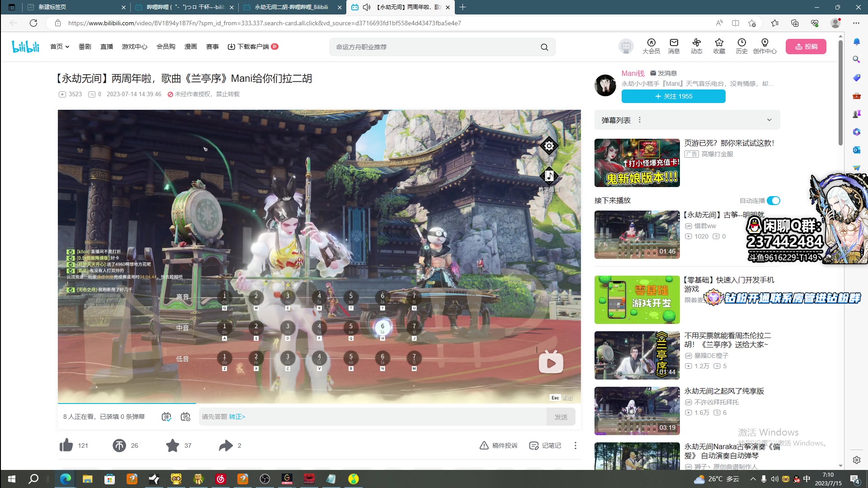Open the bilibili home logo

pos(26,47)
